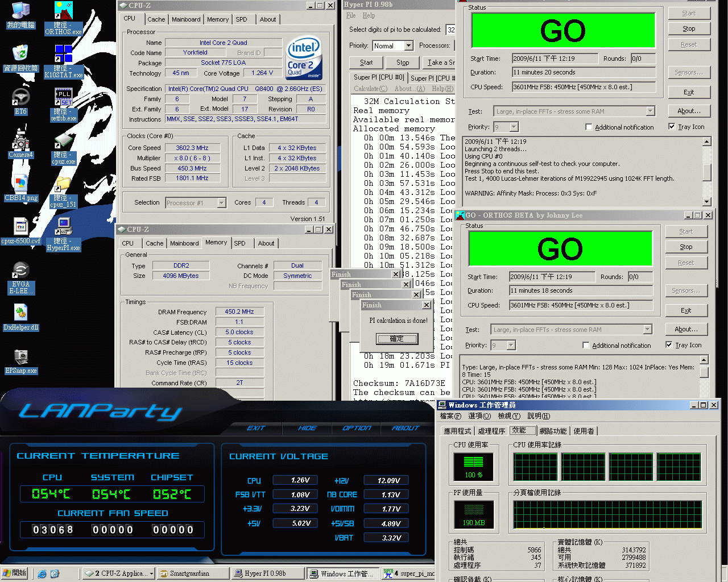Switch to super_pi_mod taskbar group

tap(409, 573)
